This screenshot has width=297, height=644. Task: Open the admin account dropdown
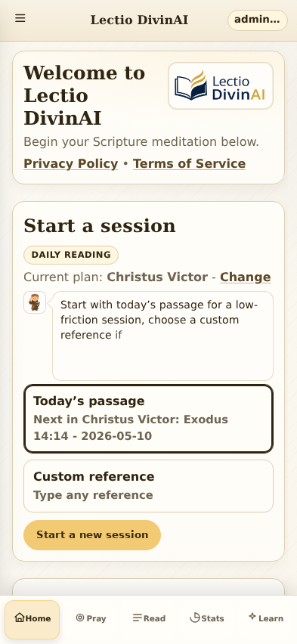pos(257,20)
